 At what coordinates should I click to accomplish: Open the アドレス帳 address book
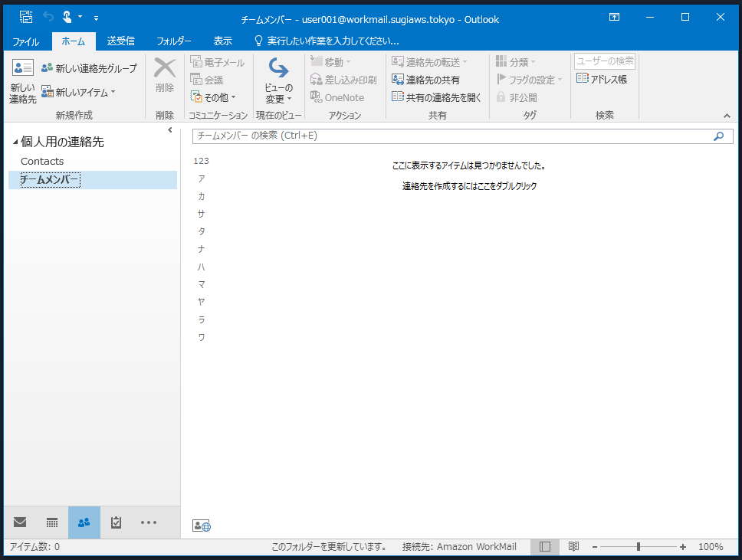coord(602,79)
